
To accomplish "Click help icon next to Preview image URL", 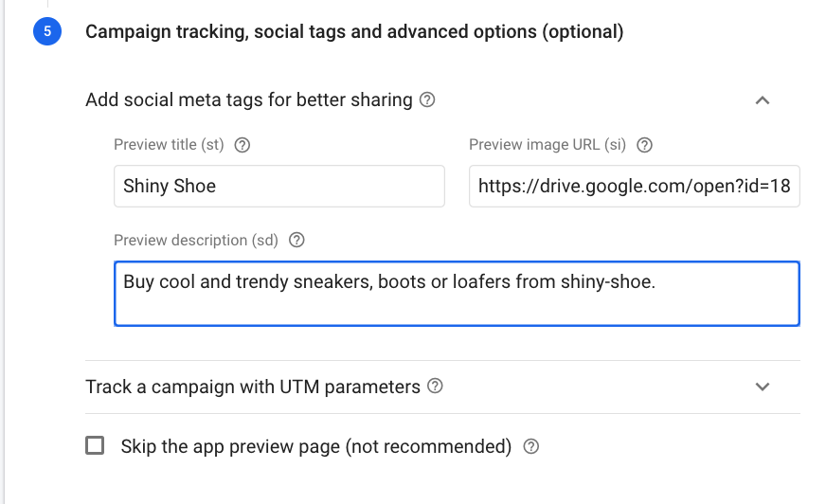I will click(645, 145).
